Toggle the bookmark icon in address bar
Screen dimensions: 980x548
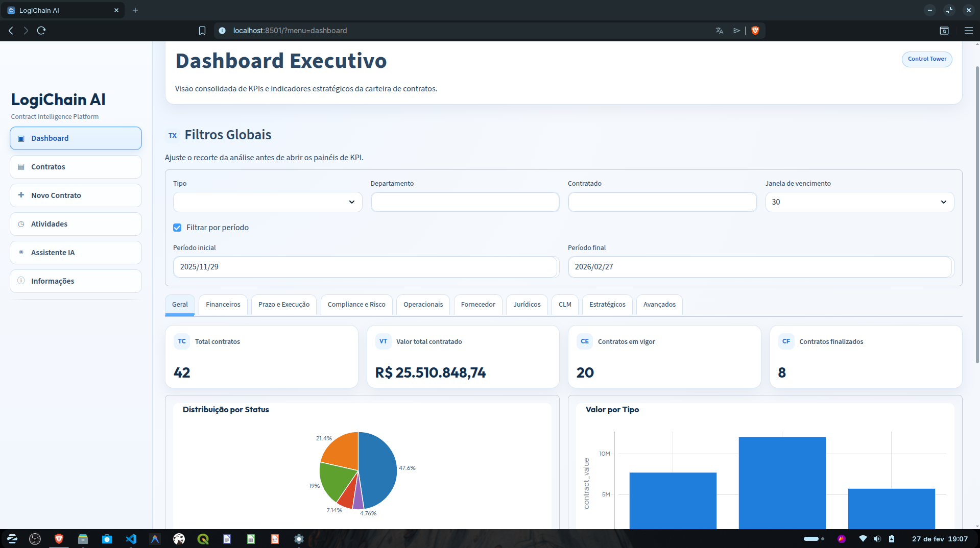(202, 31)
